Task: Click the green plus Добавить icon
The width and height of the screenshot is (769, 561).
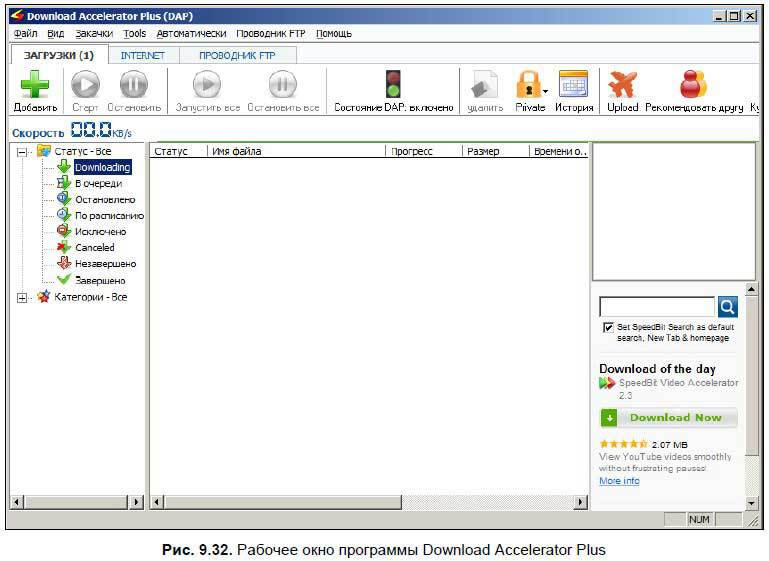Action: pyautogui.click(x=35, y=86)
